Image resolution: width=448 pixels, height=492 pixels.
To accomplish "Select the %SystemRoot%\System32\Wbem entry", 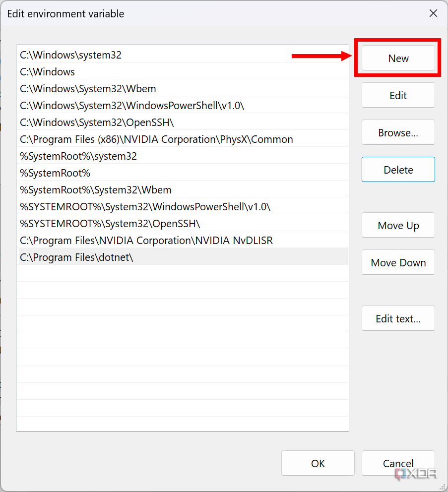I will pos(183,190).
